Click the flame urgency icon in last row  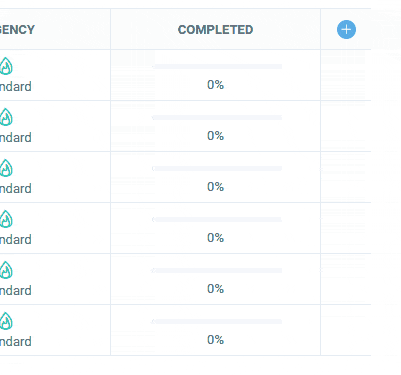tap(6, 321)
